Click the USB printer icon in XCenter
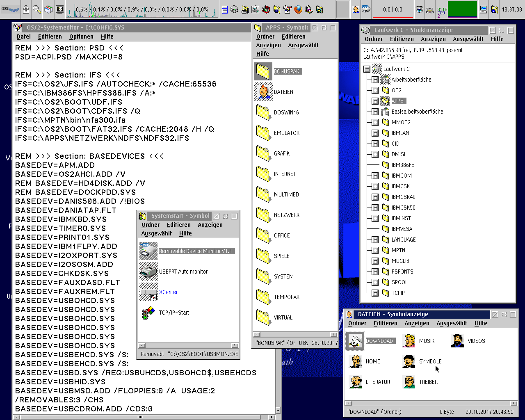The height and width of the screenshot is (420, 525). (x=366, y=9)
